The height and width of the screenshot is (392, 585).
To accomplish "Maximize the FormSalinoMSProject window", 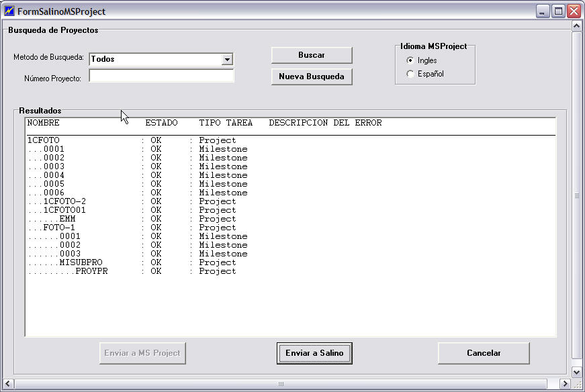I will (558, 11).
